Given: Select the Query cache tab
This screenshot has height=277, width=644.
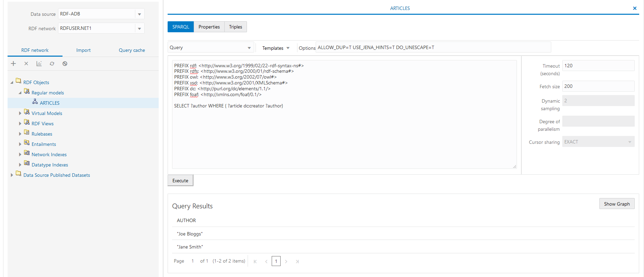Looking at the screenshot, I should point(132,50).
